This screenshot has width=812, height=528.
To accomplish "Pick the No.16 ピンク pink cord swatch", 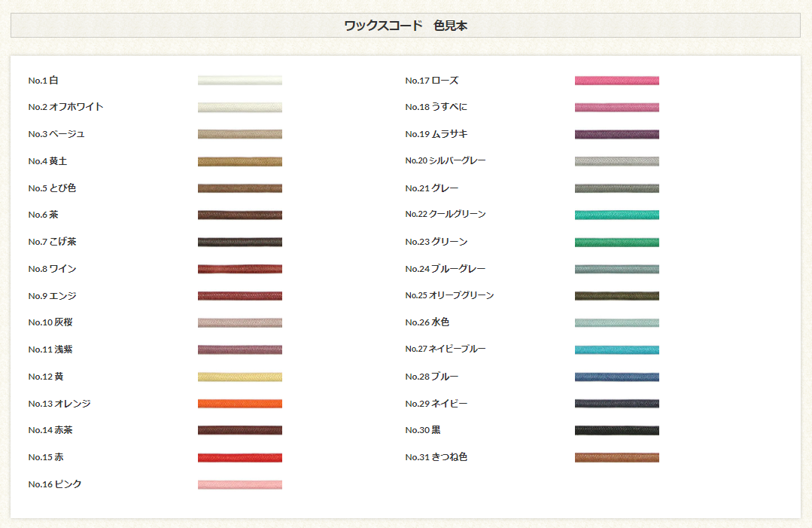I will [x=239, y=484].
